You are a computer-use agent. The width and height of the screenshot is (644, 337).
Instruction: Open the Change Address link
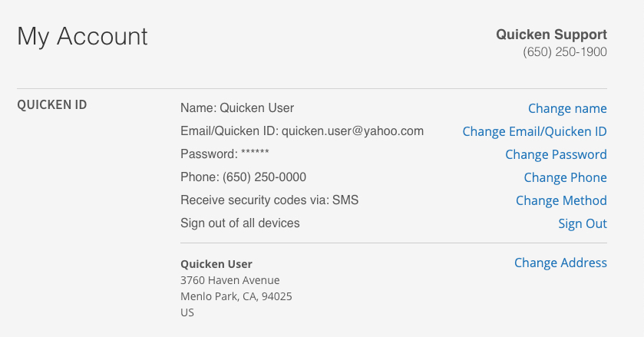(560, 263)
